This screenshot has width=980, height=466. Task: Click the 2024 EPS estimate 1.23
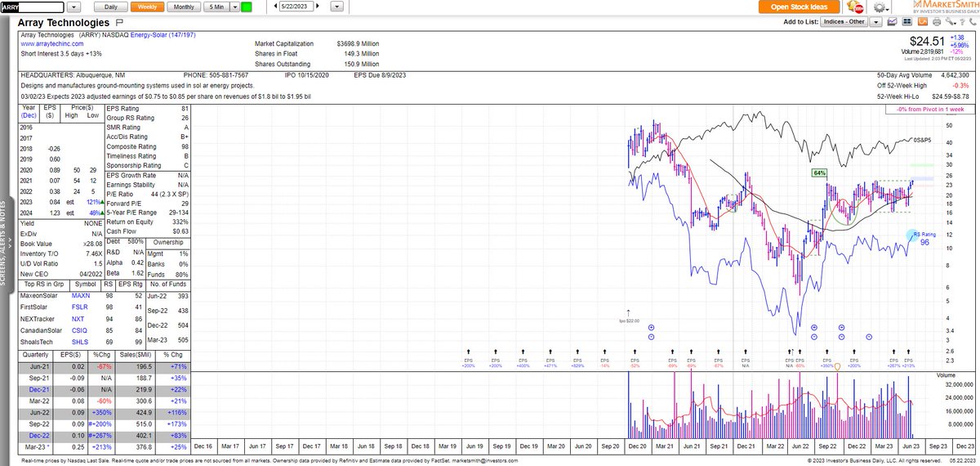pos(55,211)
